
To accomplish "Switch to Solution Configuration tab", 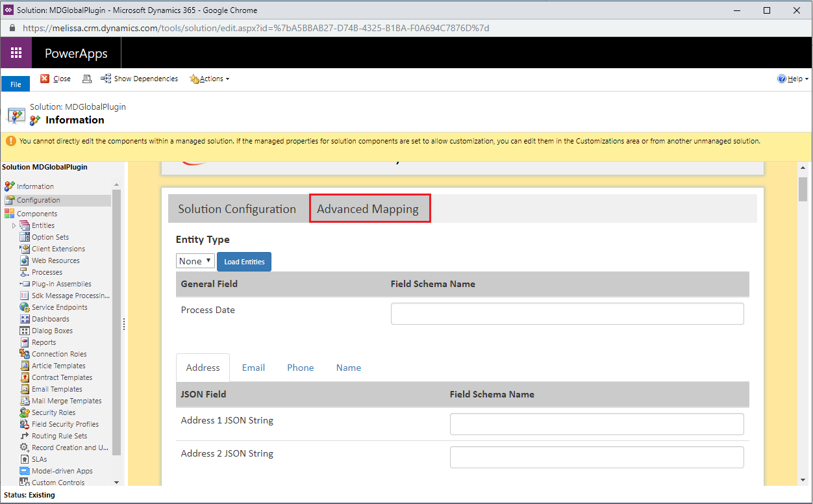I will point(237,209).
